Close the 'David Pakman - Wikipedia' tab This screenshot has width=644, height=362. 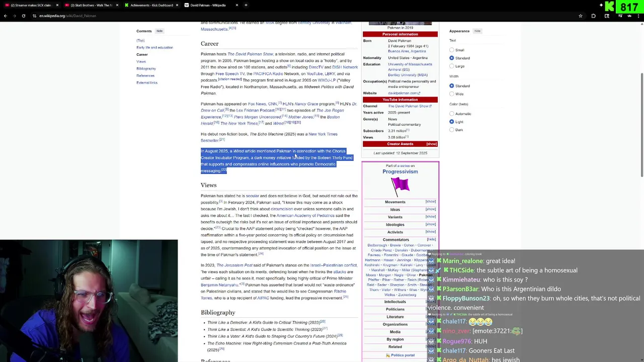237,5
